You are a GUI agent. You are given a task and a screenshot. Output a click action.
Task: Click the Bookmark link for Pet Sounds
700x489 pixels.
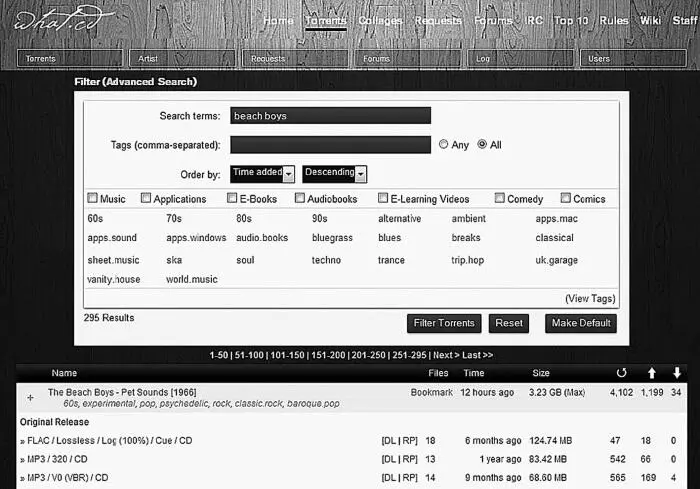(x=432, y=393)
